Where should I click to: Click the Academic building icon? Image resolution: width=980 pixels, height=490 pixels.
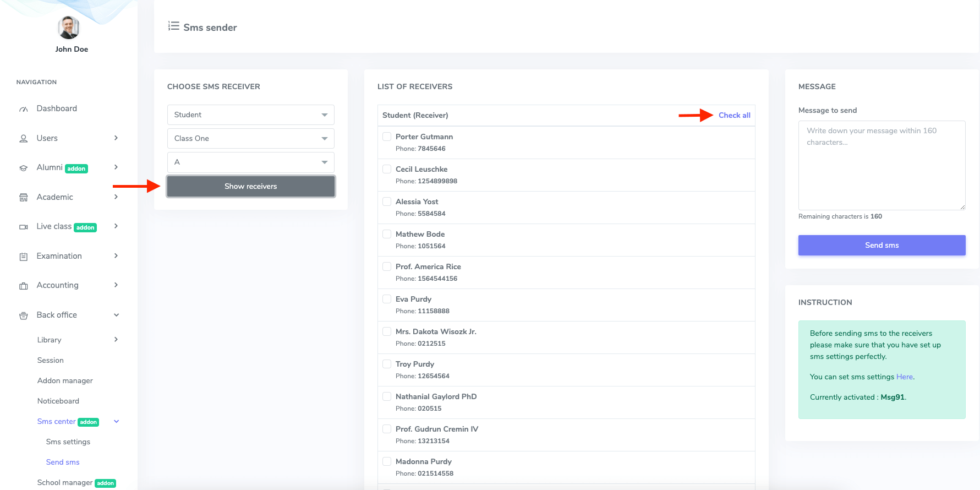coord(24,198)
